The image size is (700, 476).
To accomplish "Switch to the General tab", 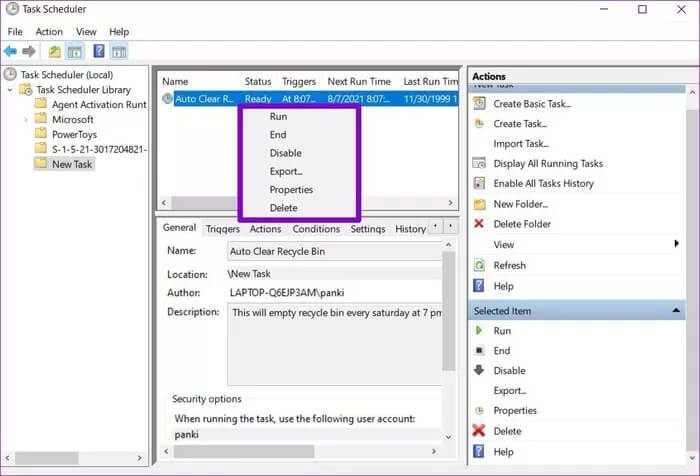I will [x=179, y=227].
